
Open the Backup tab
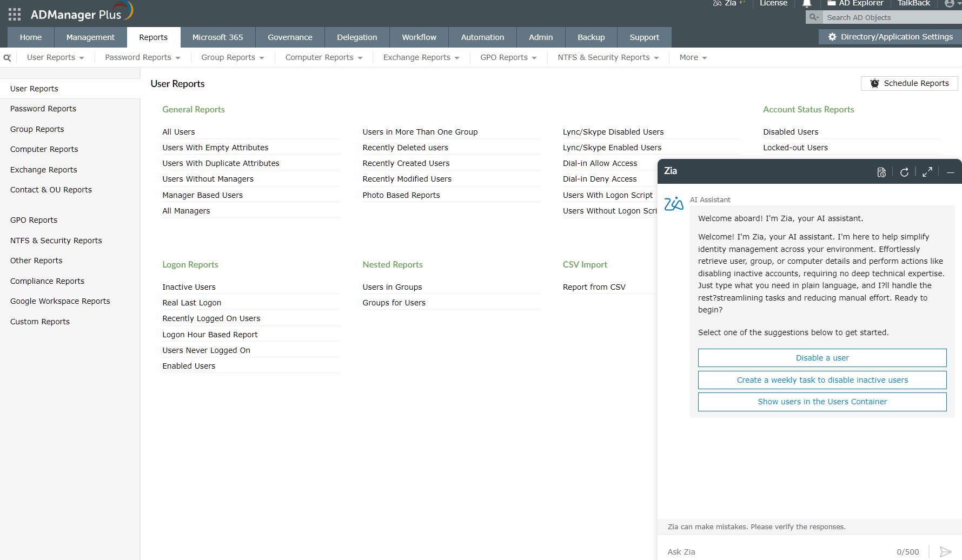click(x=591, y=37)
